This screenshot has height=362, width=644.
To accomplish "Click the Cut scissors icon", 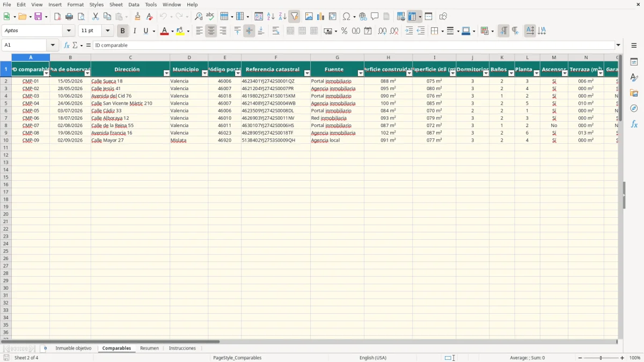I will click(x=96, y=17).
